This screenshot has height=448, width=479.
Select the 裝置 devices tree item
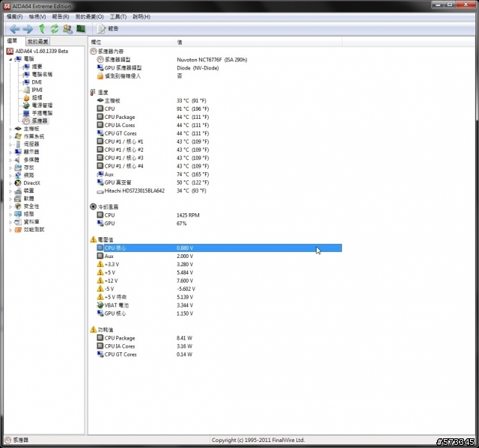pos(28,191)
